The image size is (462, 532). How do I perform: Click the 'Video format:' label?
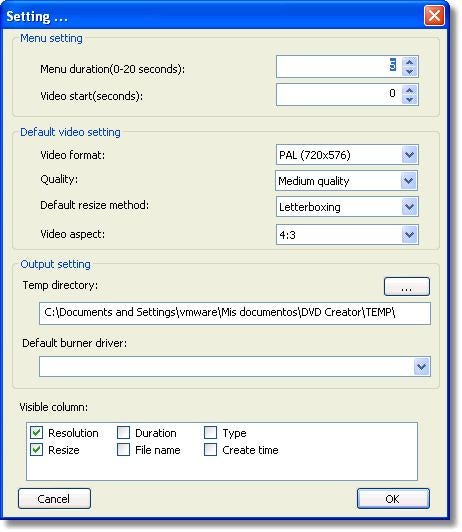pyautogui.click(x=73, y=155)
